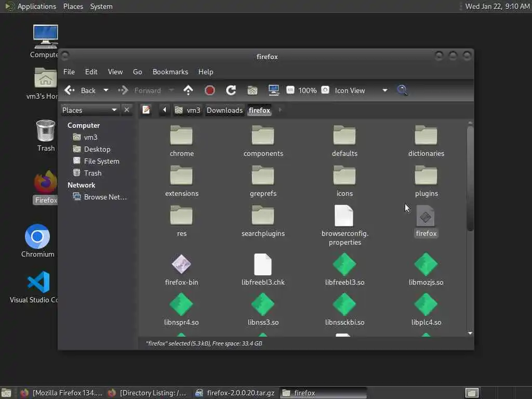Open the Places sidebar selector dropdown
The width and height of the screenshot is (532, 399).
[x=89, y=110]
